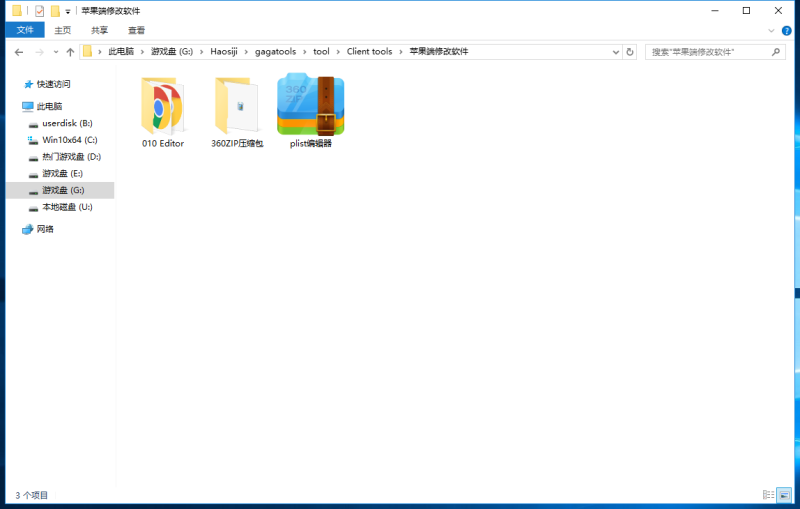Click the title bar folder system icon
This screenshot has height=509, width=800.
[17, 11]
